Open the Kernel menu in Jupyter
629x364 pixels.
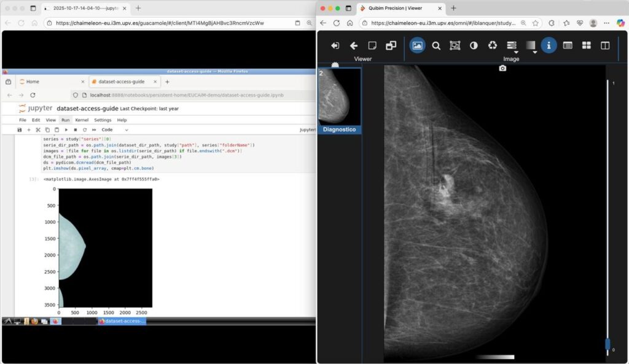[81, 120]
